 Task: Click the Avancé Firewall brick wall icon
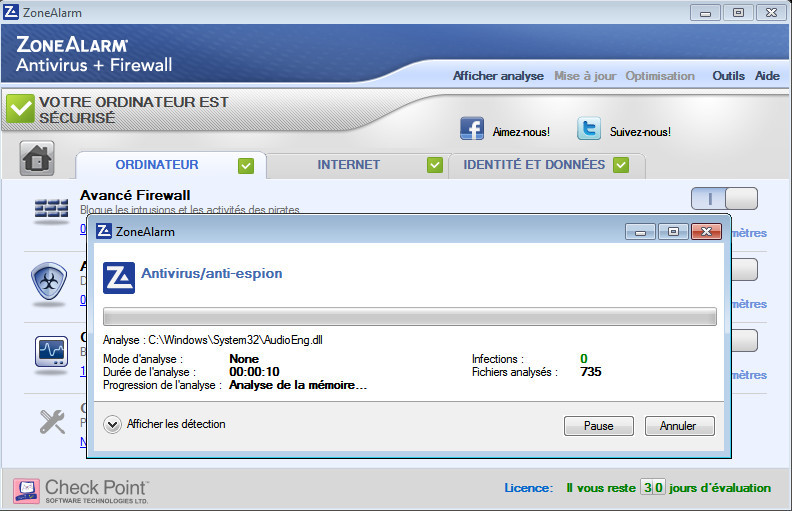(51, 209)
